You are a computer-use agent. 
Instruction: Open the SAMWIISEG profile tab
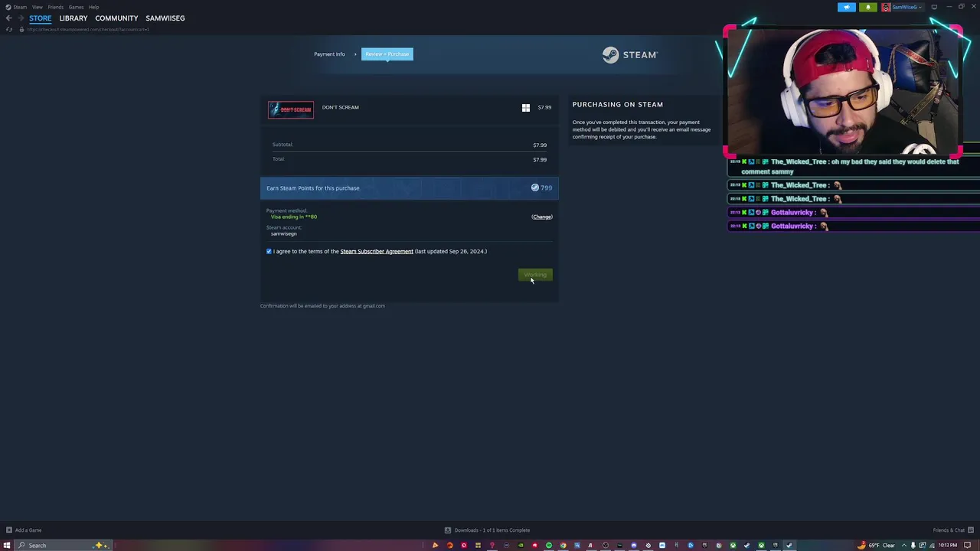165,18
